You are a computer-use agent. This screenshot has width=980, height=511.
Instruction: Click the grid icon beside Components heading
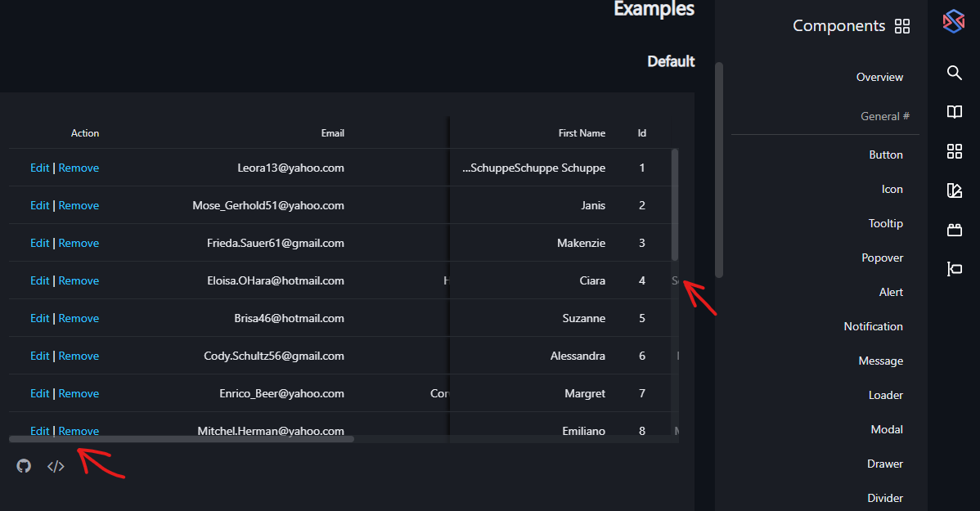click(902, 25)
